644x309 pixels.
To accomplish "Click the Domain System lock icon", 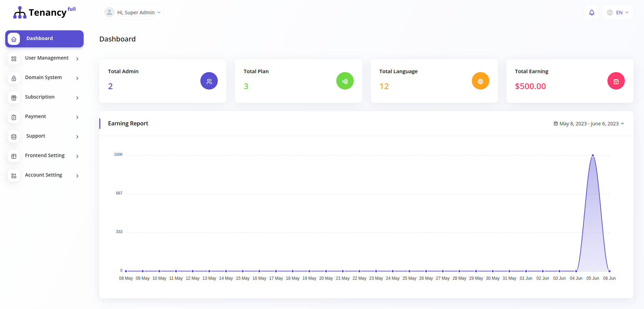I will click(x=14, y=78).
